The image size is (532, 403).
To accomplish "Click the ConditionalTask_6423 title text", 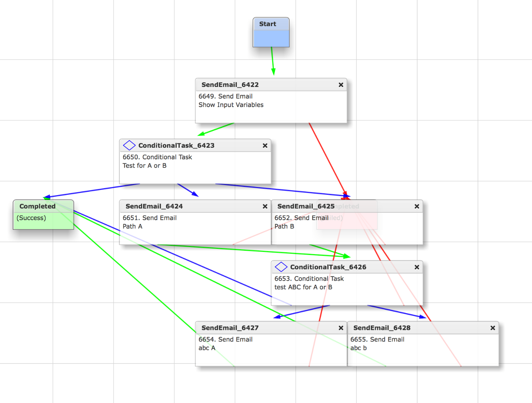I will (176, 146).
